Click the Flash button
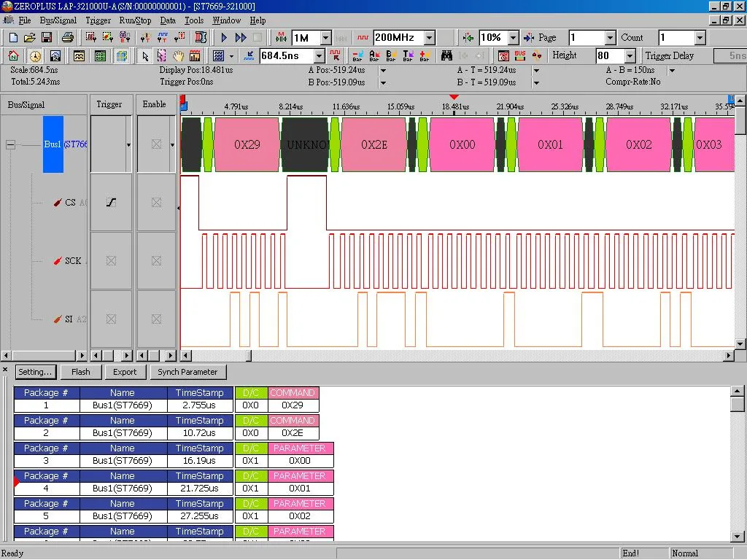The image size is (747, 560). tap(80, 372)
